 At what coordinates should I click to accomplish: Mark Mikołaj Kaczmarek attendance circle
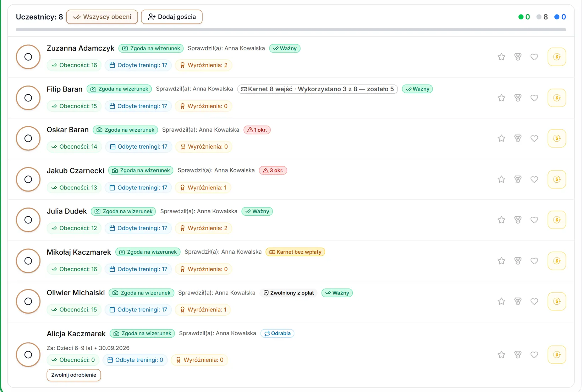pos(28,261)
